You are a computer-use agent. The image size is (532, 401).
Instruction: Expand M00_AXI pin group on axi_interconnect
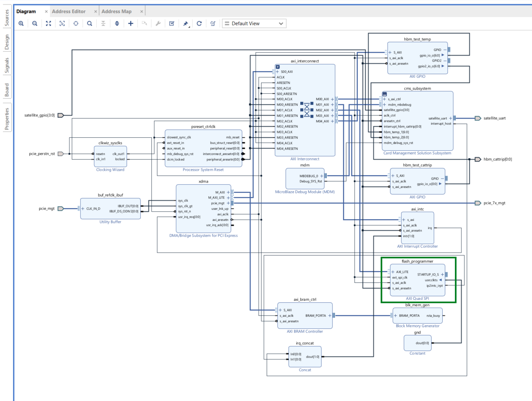(332, 99)
